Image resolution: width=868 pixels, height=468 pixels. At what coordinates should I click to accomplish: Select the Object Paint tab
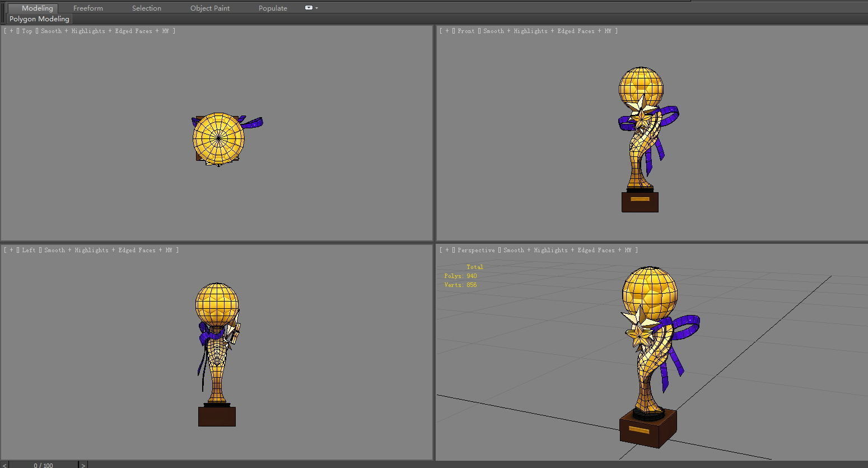[209, 8]
